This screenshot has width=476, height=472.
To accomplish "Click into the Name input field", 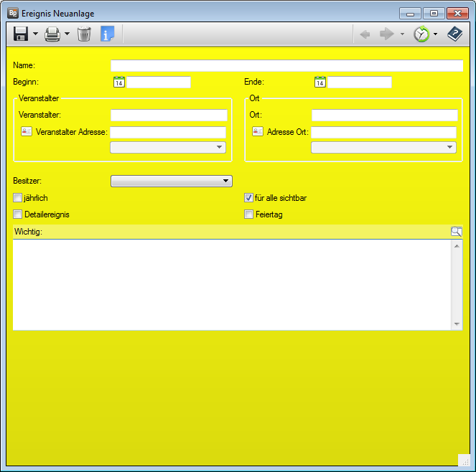I will [x=286, y=66].
